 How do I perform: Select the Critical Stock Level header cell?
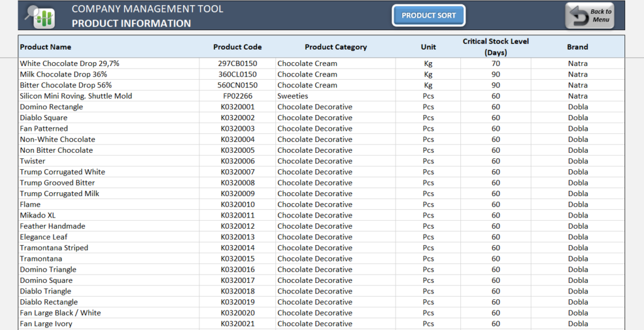[x=496, y=47]
